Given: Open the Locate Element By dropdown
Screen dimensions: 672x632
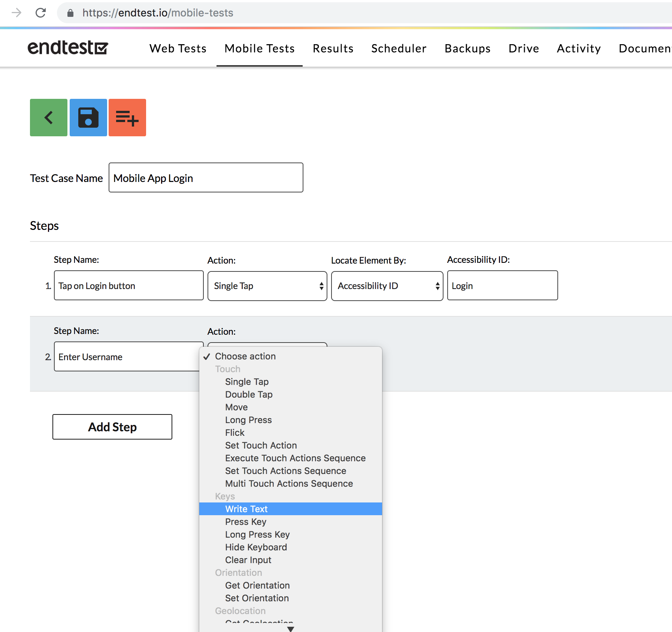Looking at the screenshot, I should [x=387, y=286].
